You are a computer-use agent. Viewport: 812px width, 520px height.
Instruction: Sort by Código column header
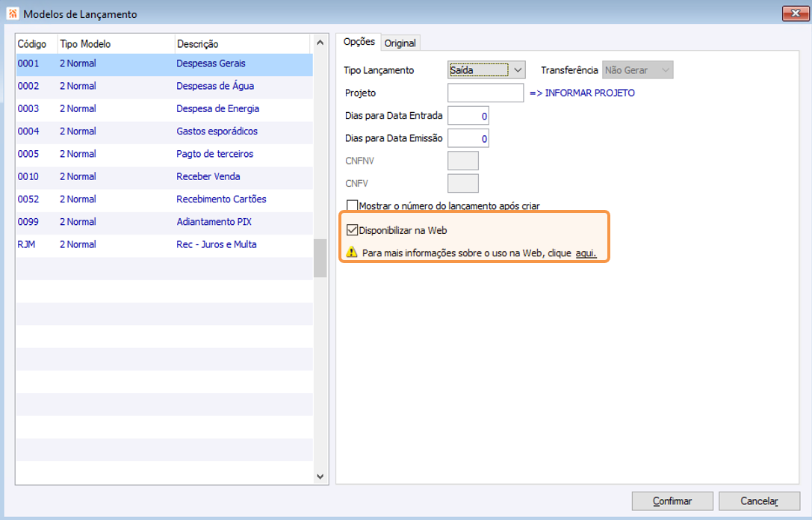click(37, 44)
